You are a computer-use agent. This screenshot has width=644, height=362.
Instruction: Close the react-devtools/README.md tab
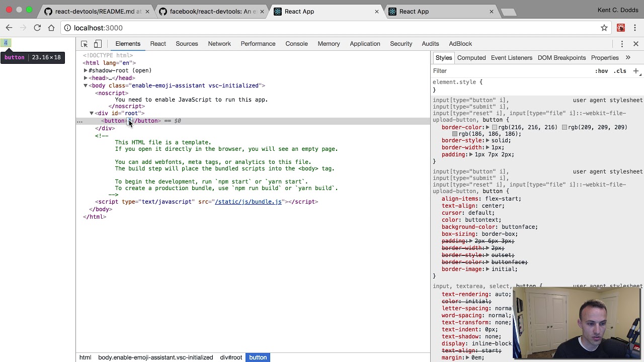147,12
